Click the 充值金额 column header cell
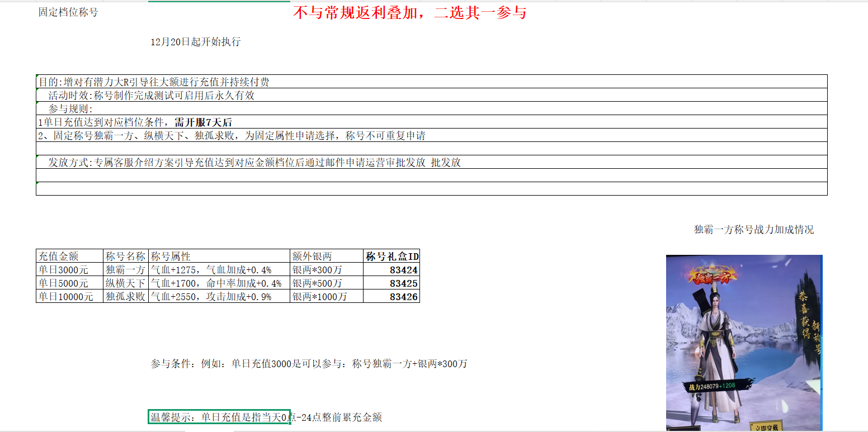 tap(69, 257)
